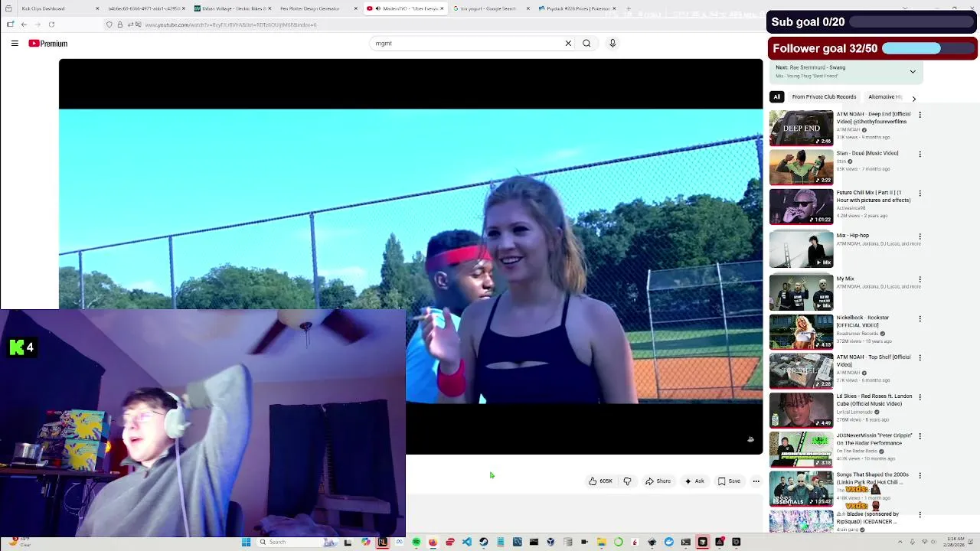Open the Mix - Hip-hop thumbnail
Screen dimensions: 980x551
801,249
